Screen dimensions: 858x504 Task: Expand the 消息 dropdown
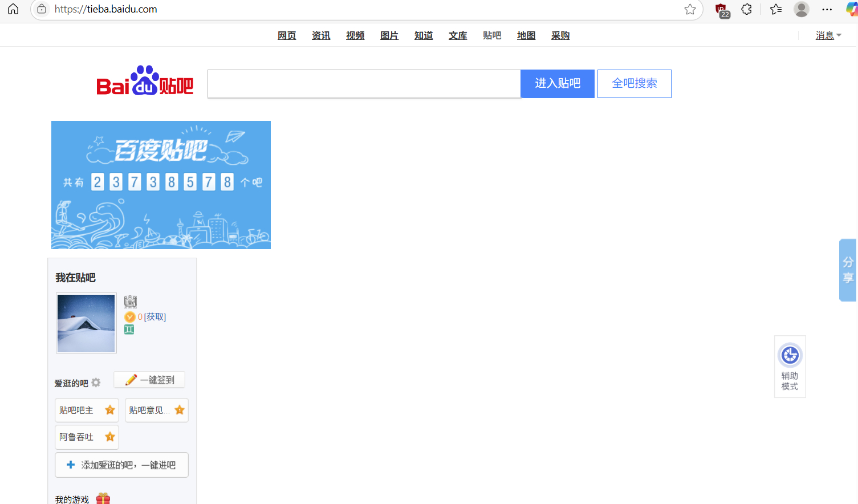[828, 35]
